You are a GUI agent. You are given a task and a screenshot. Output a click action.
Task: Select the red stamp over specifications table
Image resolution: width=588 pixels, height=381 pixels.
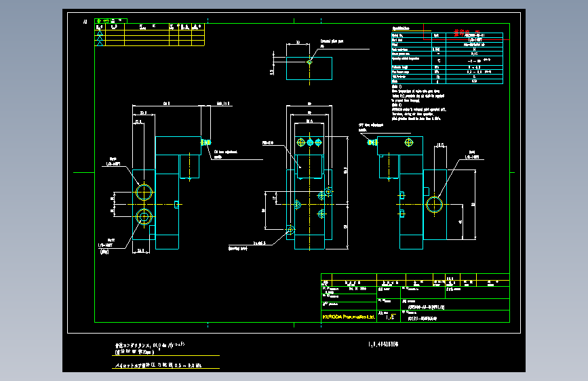[467, 33]
